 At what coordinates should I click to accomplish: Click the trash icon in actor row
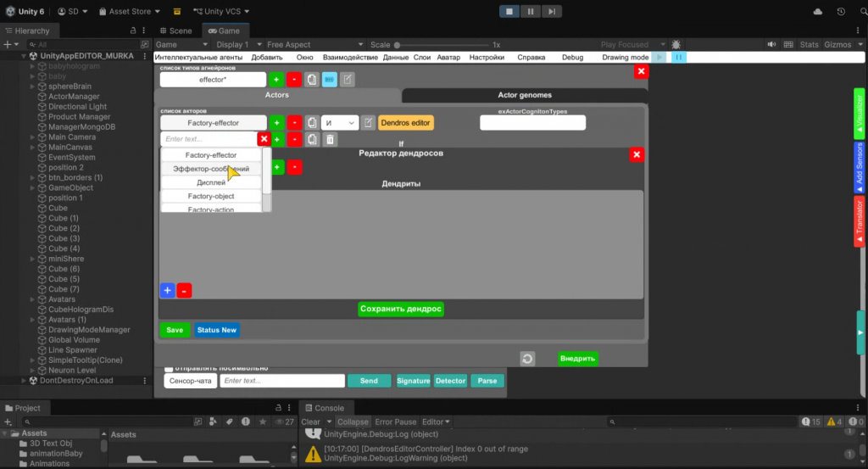point(331,139)
